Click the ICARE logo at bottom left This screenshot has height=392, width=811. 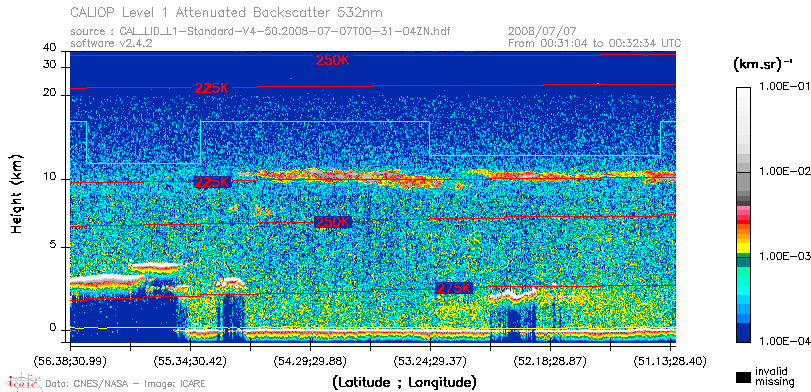coord(23,382)
